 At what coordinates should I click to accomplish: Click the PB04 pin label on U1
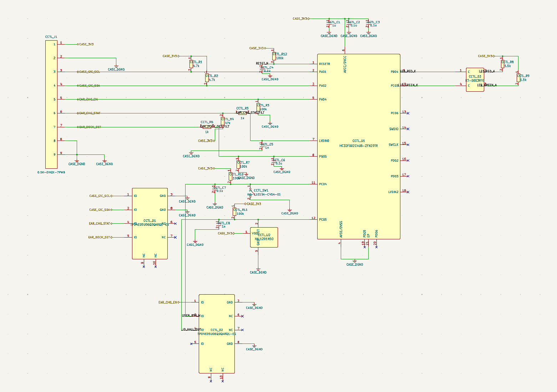coord(395,72)
